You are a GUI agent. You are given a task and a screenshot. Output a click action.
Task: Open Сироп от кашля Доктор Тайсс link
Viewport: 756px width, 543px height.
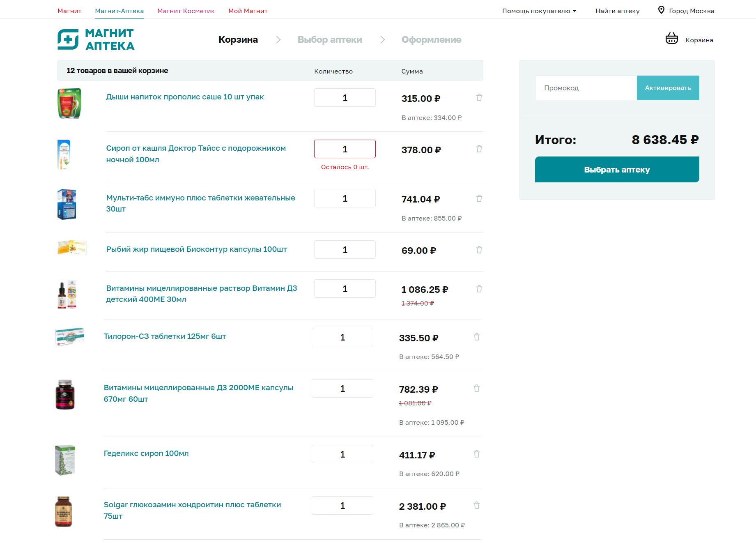click(x=196, y=154)
